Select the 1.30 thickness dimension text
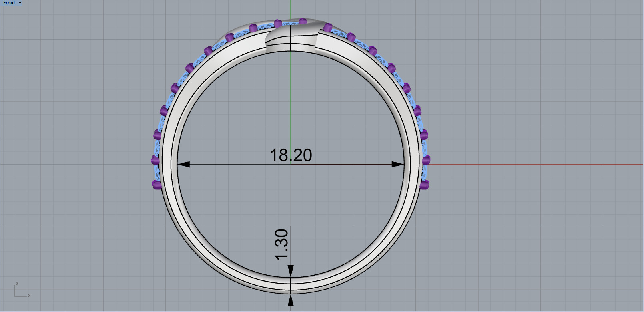Image resolution: width=644 pixels, height=312 pixels. coord(282,244)
